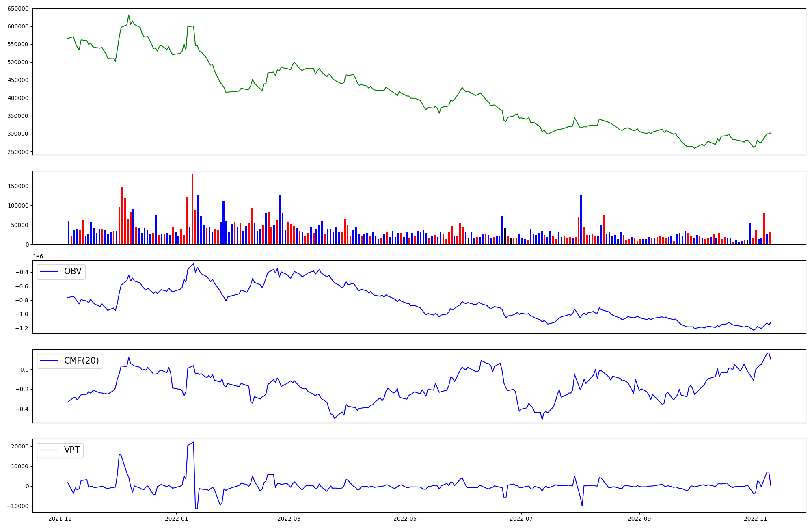Click the 250000 price axis tick label
The height and width of the screenshot is (528, 812).
18,152
